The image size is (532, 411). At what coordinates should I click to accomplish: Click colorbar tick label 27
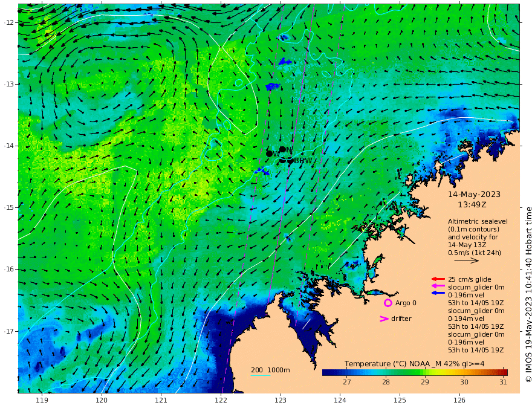(x=347, y=382)
